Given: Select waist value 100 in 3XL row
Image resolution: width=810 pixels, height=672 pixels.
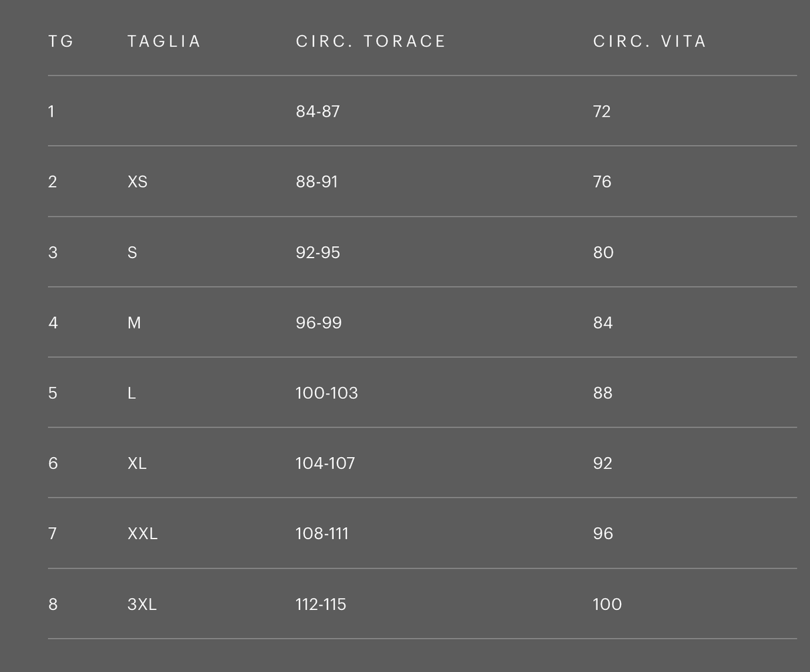Looking at the screenshot, I should pyautogui.click(x=607, y=605).
